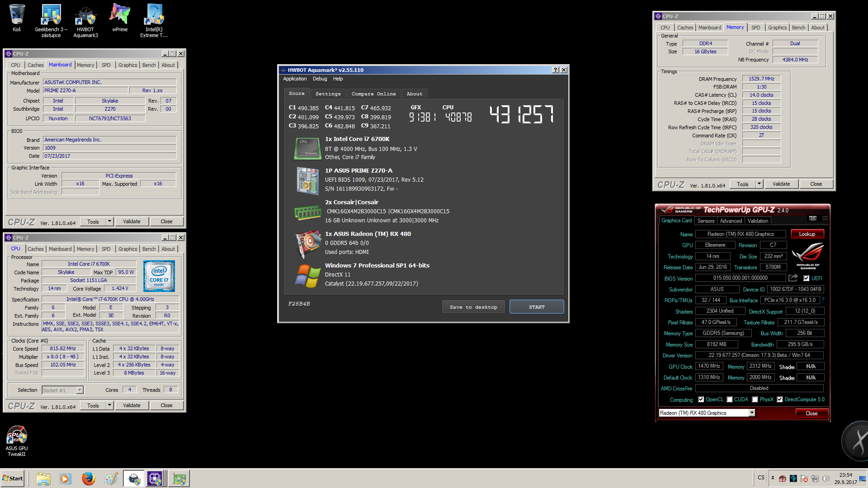
Task: Click the START button in Aquamark
Action: pyautogui.click(x=537, y=307)
